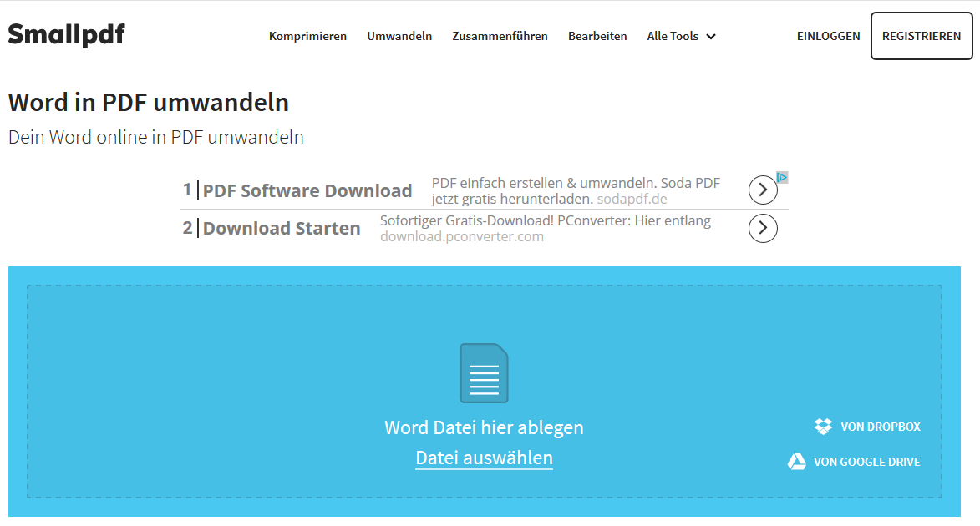Click arrow next to the Soda PDF ad
The height and width of the screenshot is (526, 980).
(763, 190)
